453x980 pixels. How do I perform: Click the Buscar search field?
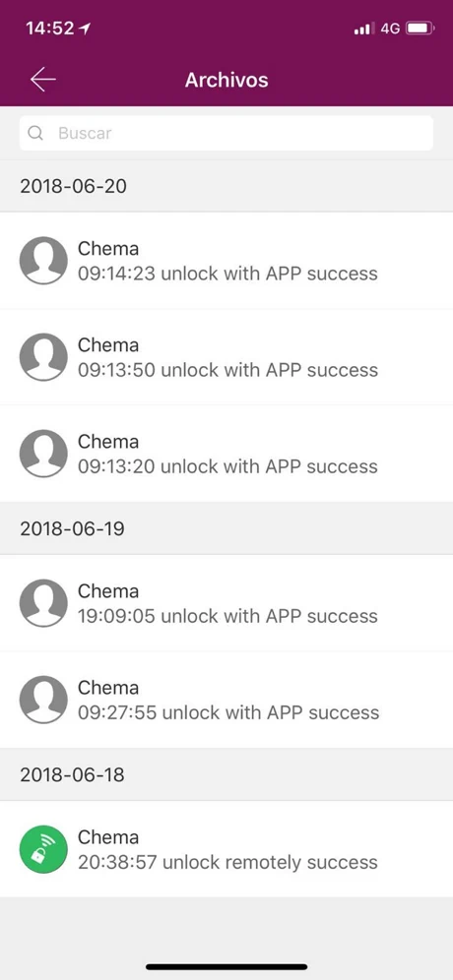pos(226,133)
